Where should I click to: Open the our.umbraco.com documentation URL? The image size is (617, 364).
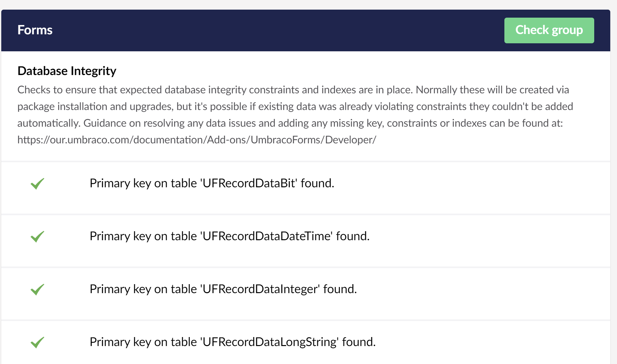coord(197,140)
